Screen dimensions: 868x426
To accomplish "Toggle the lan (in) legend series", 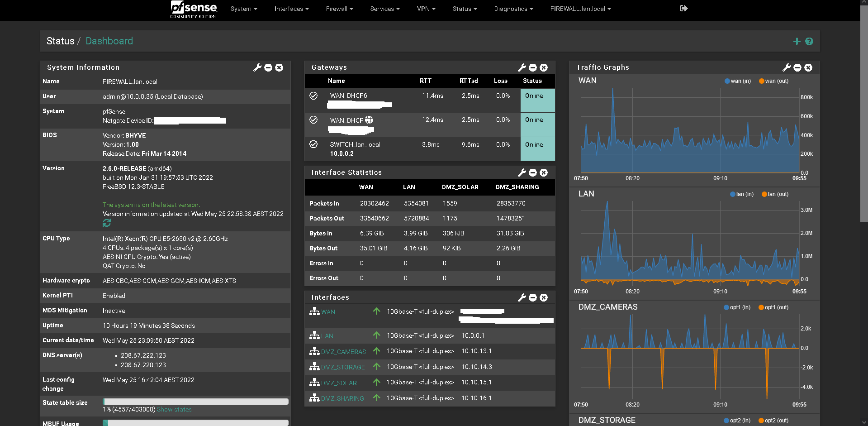I will coord(742,194).
